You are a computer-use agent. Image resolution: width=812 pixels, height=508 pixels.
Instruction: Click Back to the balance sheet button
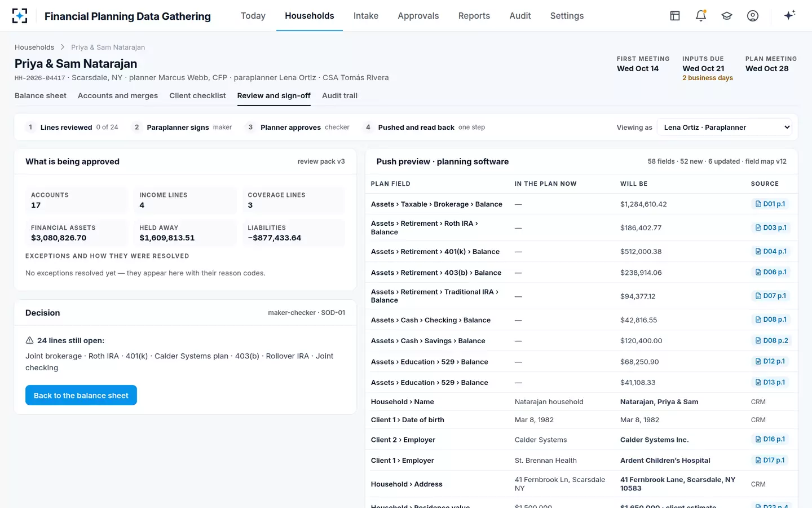click(x=81, y=395)
